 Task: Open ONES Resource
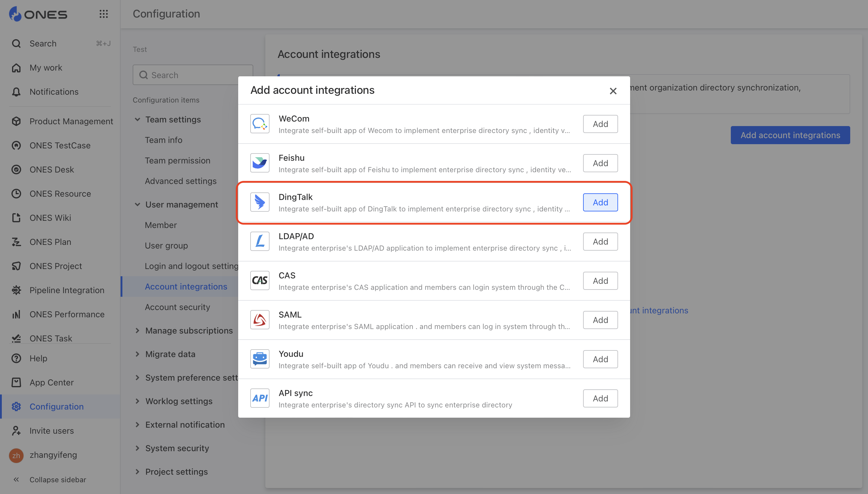(x=60, y=193)
